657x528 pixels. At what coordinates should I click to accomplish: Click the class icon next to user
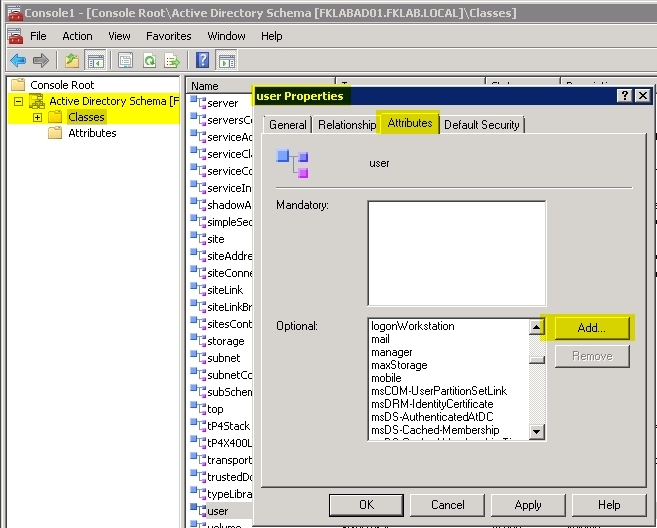pos(198,510)
